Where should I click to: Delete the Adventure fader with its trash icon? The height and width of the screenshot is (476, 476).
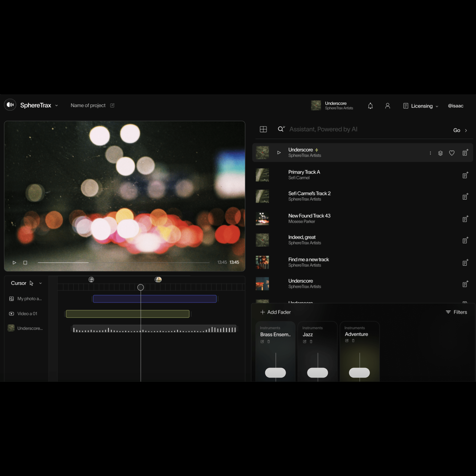tap(353, 341)
